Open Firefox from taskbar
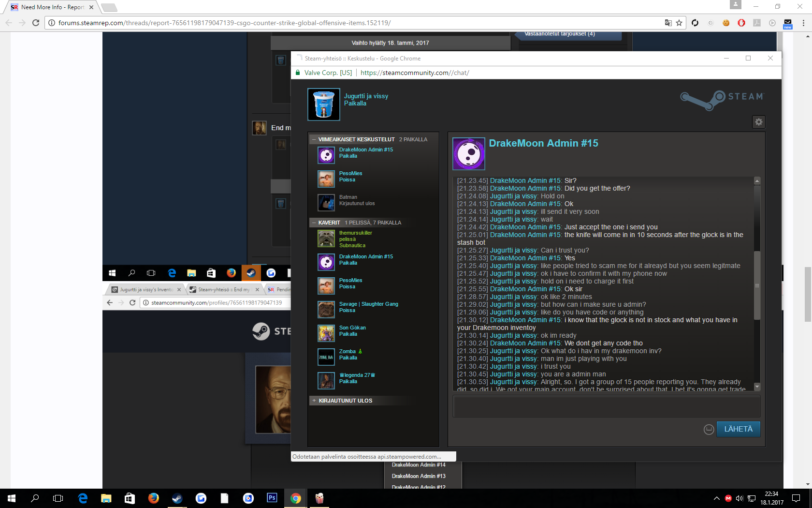Viewport: 812px width, 508px height. [153, 498]
